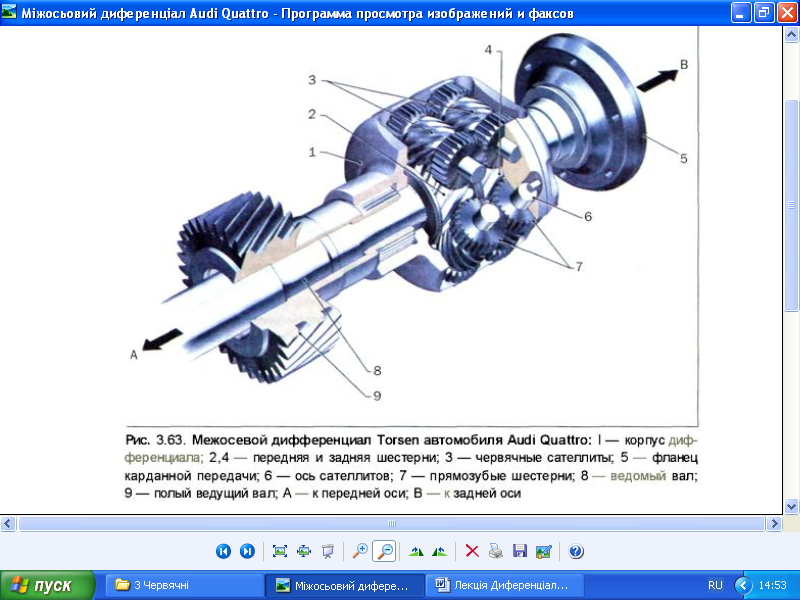Open Help from the toolbar
The height and width of the screenshot is (600, 800).
pos(576,551)
